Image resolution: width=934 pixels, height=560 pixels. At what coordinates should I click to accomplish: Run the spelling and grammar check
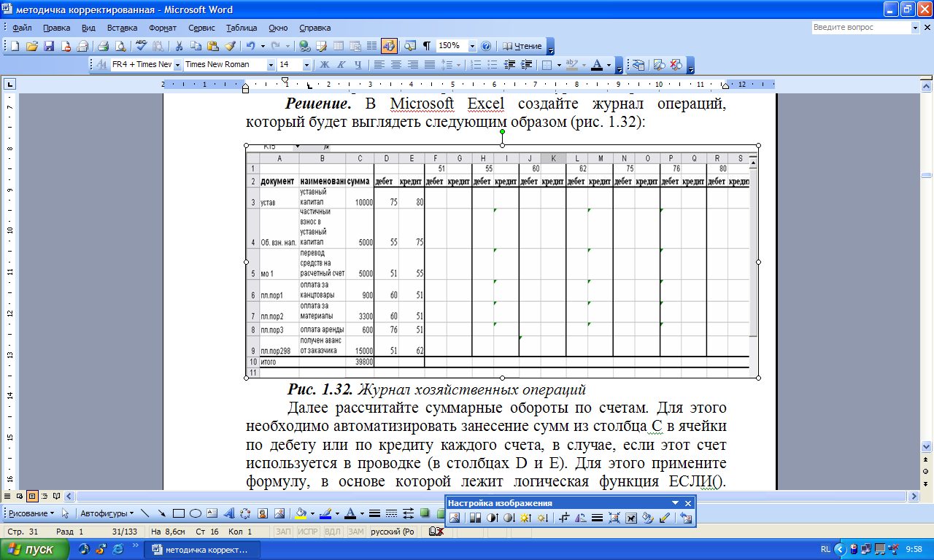(142, 46)
